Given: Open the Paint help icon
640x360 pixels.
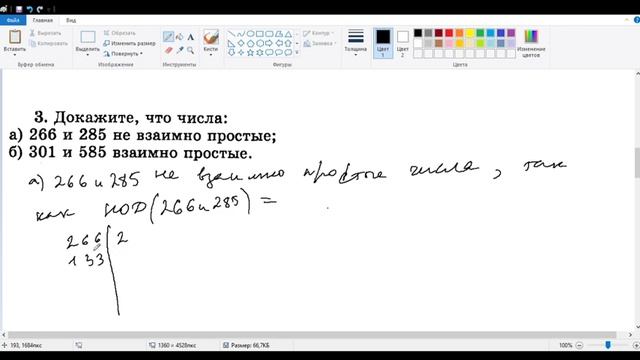Looking at the screenshot, I should click(x=637, y=20).
